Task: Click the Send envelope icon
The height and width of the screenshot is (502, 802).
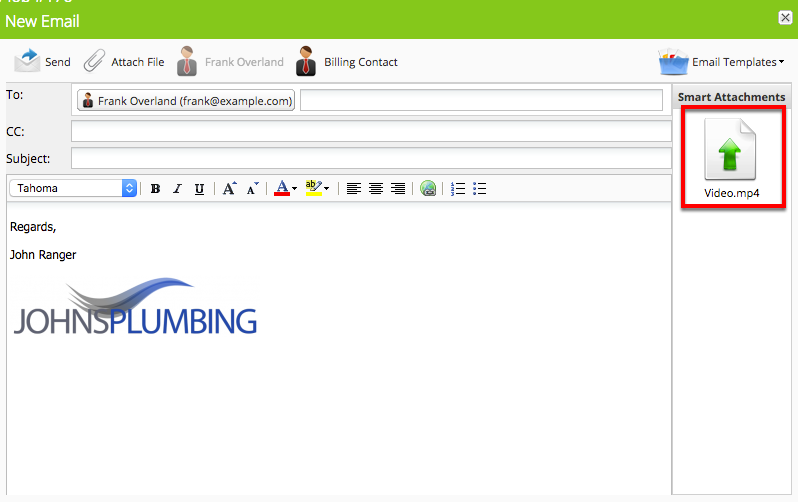Action: click(27, 61)
